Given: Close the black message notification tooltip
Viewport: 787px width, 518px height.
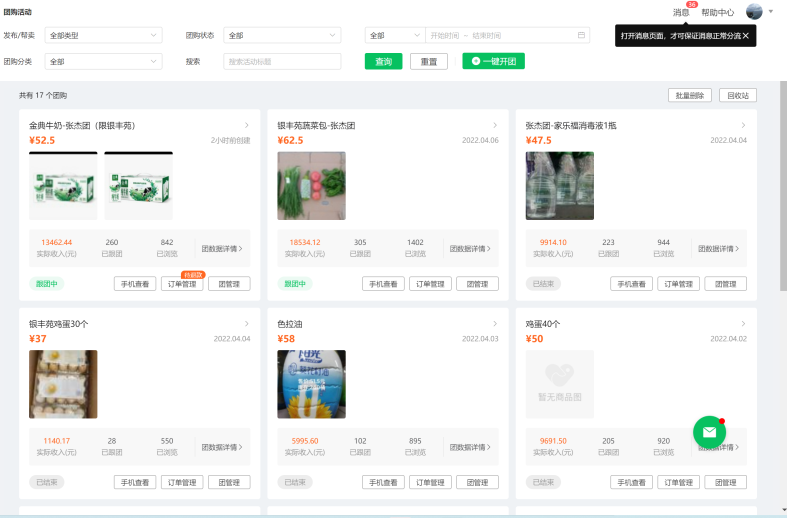Looking at the screenshot, I should tap(745, 35).
